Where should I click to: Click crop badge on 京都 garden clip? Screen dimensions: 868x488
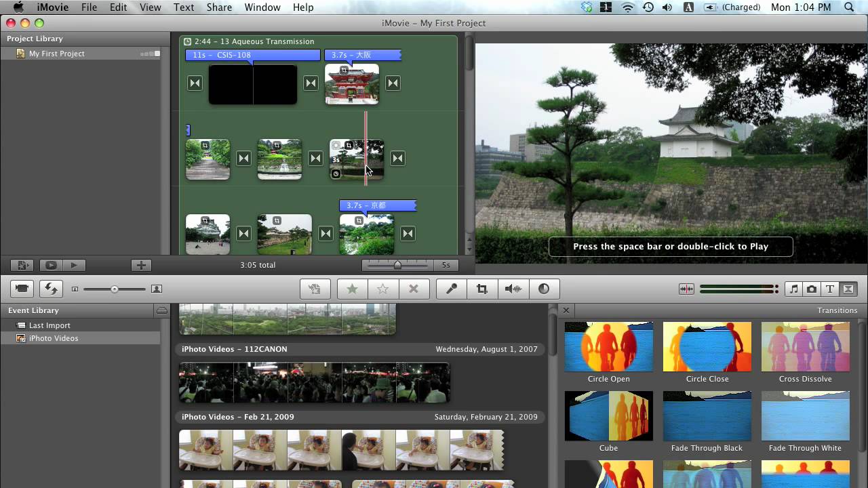[359, 221]
